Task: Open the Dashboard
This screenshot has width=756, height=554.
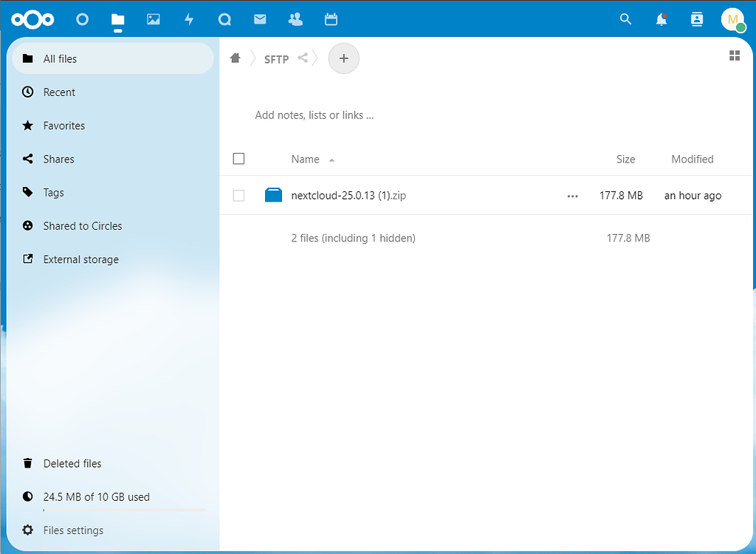Action: (82, 19)
